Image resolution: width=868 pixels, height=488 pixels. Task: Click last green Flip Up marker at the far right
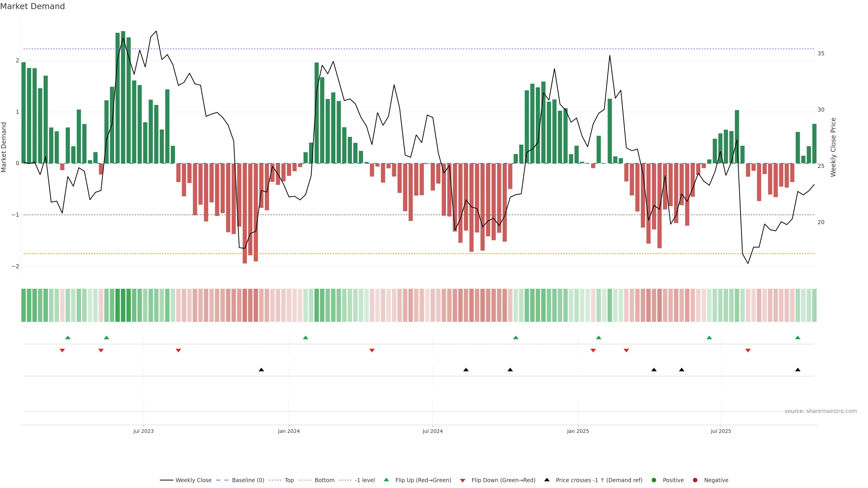click(x=797, y=338)
